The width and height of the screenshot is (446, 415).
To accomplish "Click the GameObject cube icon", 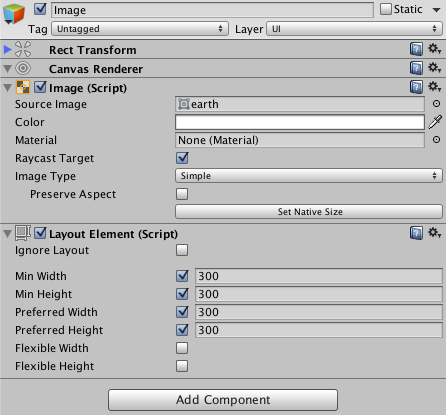I will click(14, 14).
